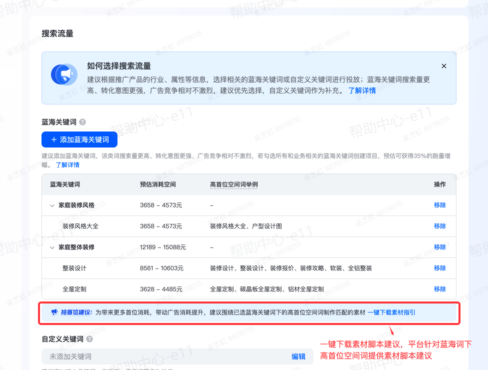Image resolution: width=488 pixels, height=370 pixels.
Task: Click 一键下载素材指引 link
Action: pyautogui.click(x=392, y=312)
